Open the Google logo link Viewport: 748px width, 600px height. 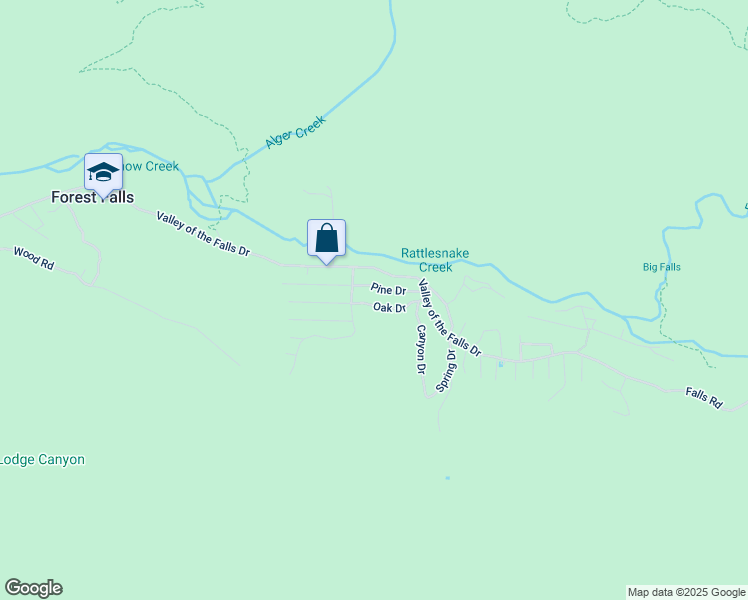point(33,588)
